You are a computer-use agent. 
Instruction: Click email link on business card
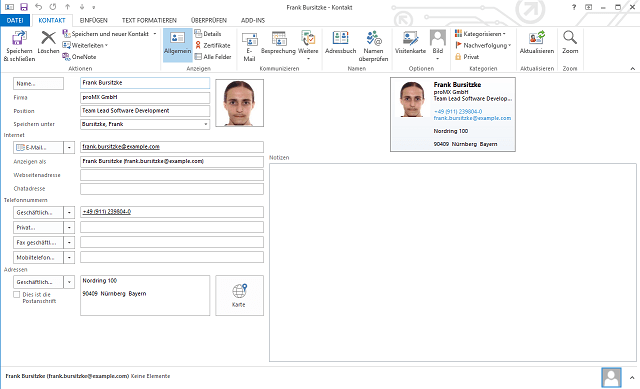472,118
